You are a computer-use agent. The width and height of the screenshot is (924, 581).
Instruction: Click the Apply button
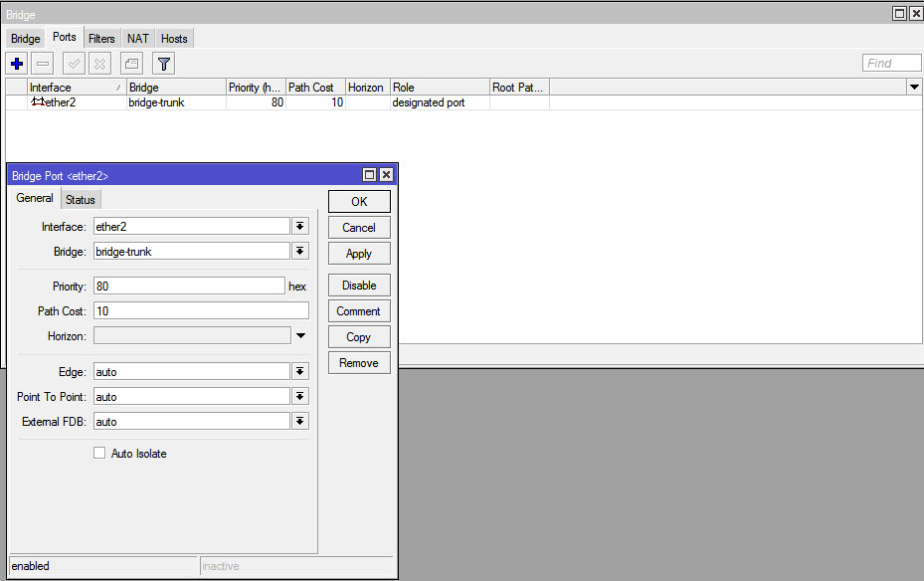(x=359, y=254)
